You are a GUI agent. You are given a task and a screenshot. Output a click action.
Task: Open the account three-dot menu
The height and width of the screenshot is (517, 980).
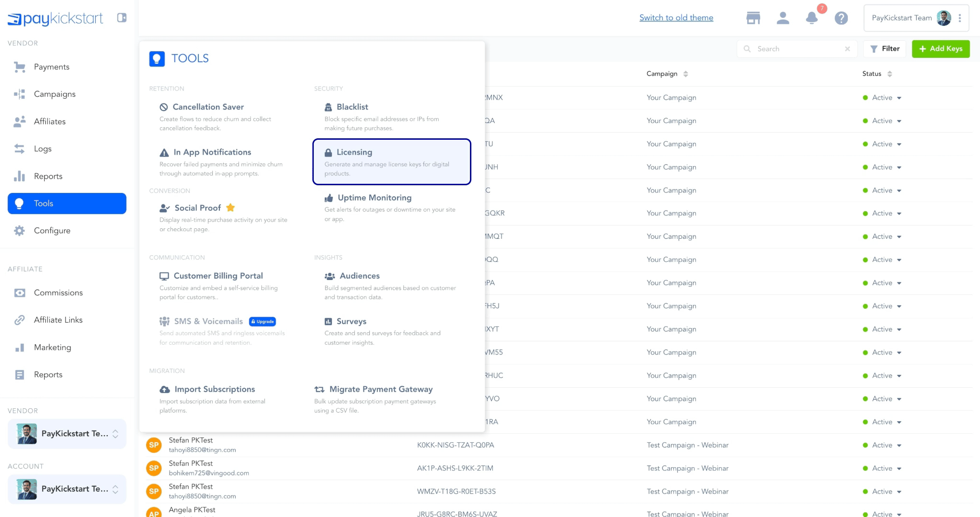(x=959, y=18)
